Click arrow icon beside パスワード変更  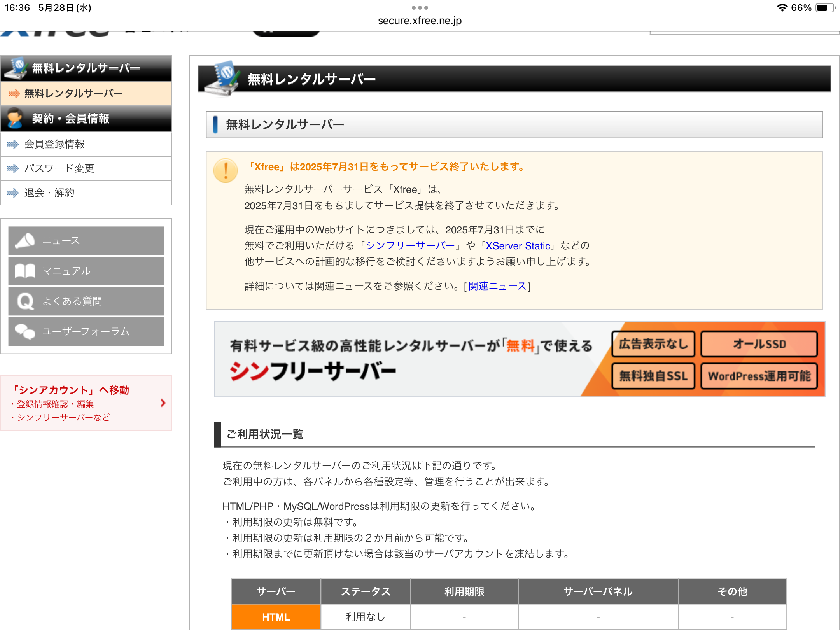(13, 168)
